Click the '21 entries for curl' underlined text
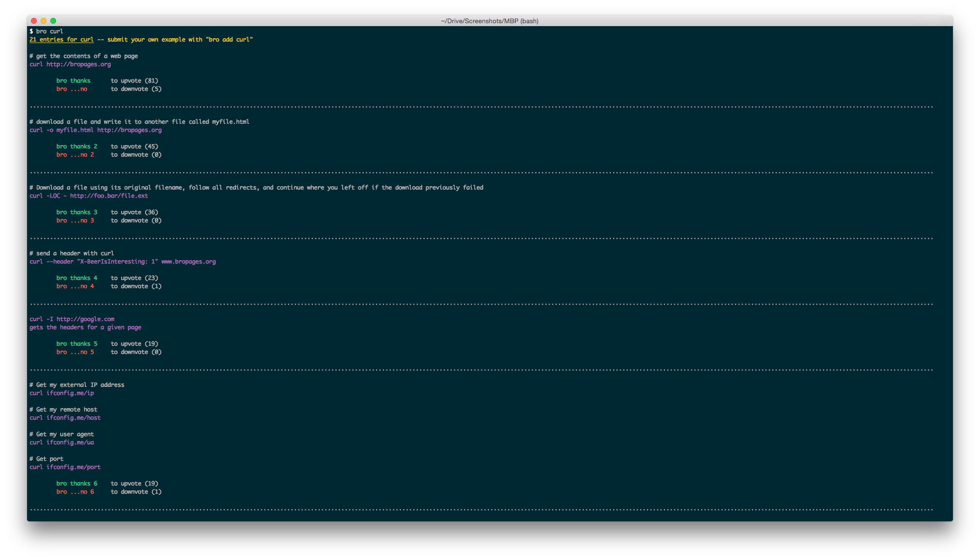Viewport: 980px width, 560px height. click(61, 40)
